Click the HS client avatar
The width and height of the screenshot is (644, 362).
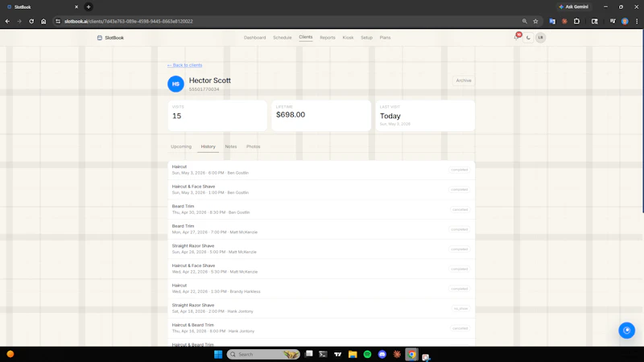pyautogui.click(x=175, y=84)
